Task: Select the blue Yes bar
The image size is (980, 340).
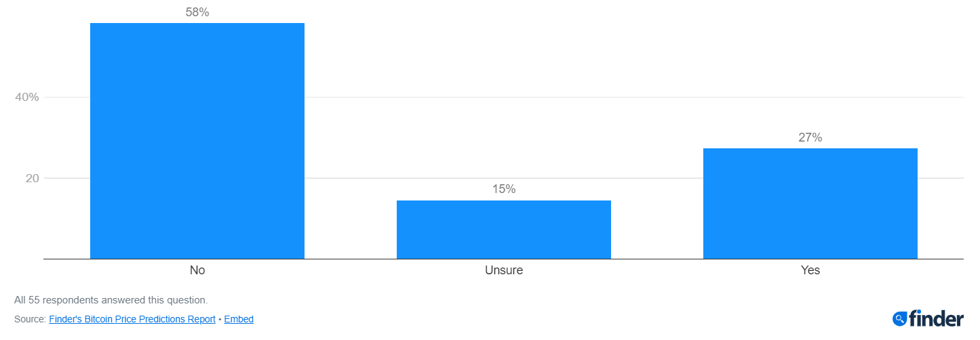Action: click(810, 203)
